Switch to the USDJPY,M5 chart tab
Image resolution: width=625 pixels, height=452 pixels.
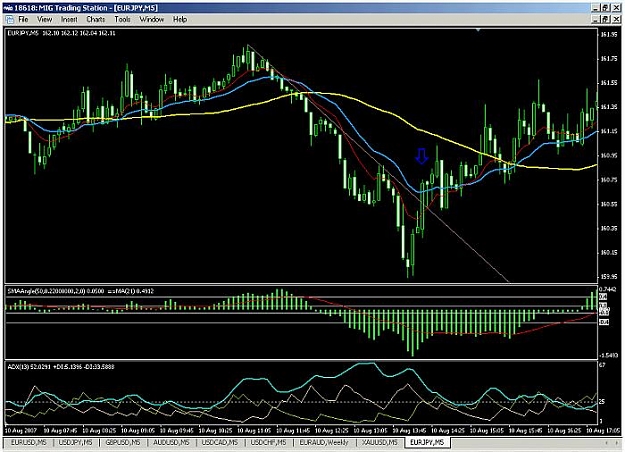[75, 442]
